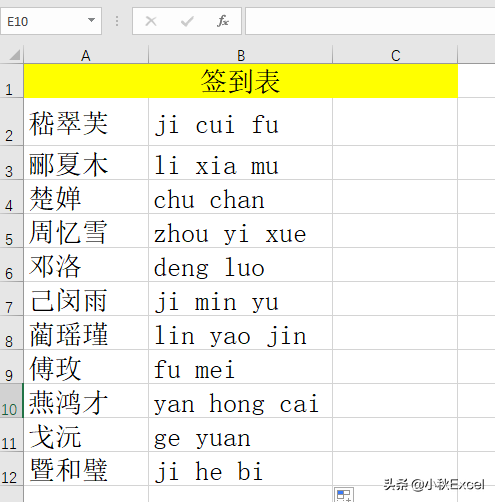Image resolution: width=495 pixels, height=502 pixels.
Task: Select cell with text ge yuan
Action: pyautogui.click(x=241, y=435)
